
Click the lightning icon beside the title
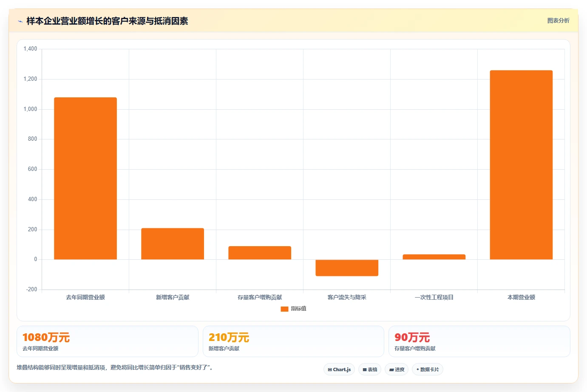[20, 21]
